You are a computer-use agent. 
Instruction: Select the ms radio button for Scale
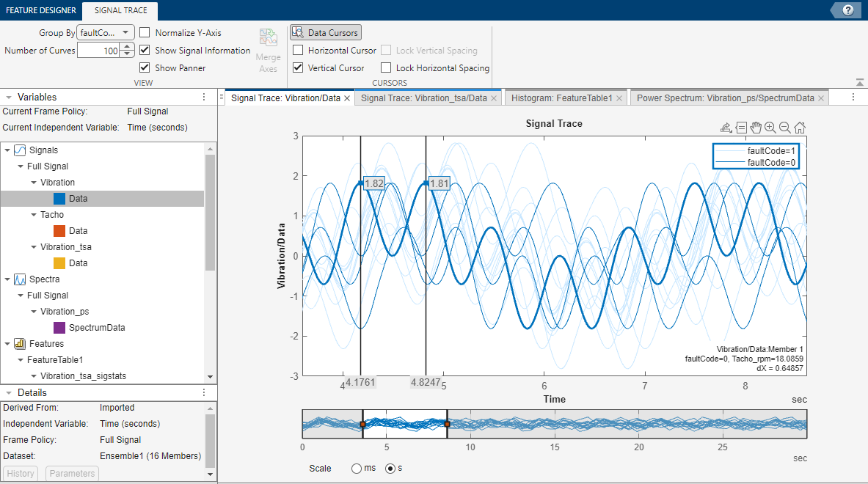click(x=357, y=468)
